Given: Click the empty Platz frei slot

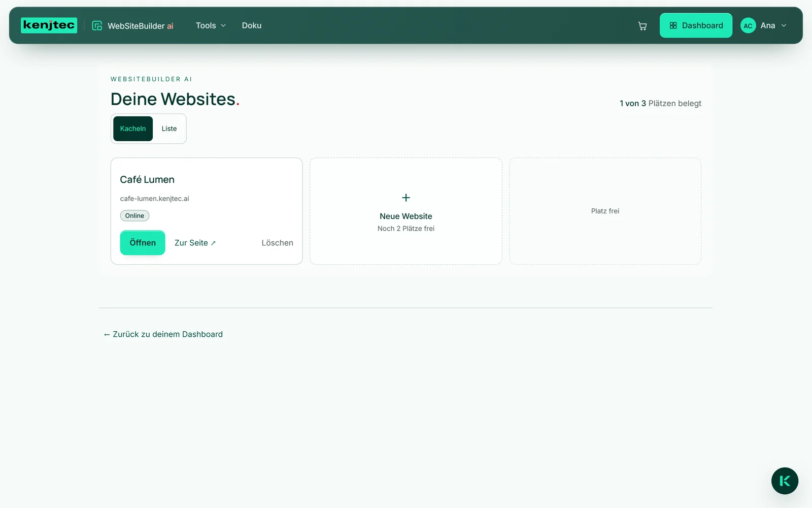Looking at the screenshot, I should pos(605,211).
